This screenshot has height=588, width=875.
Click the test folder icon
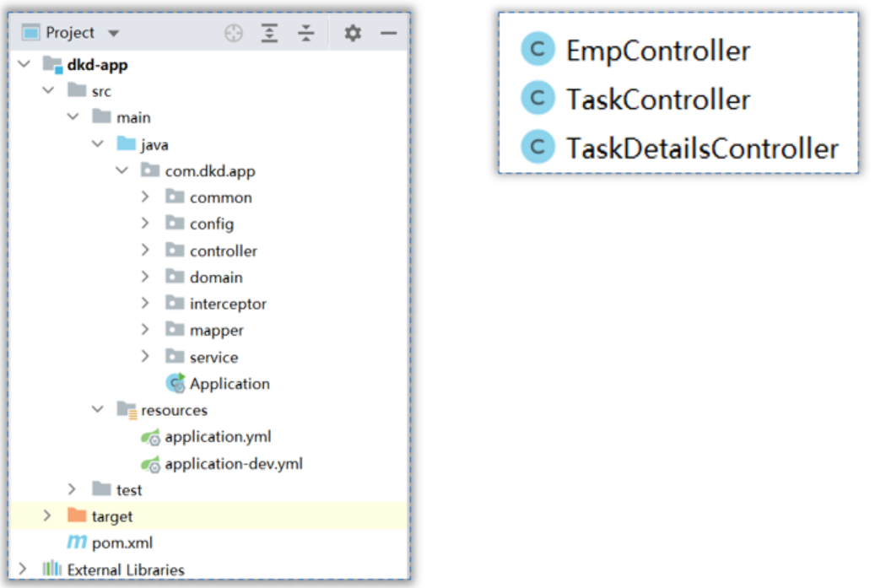pyautogui.click(x=101, y=488)
